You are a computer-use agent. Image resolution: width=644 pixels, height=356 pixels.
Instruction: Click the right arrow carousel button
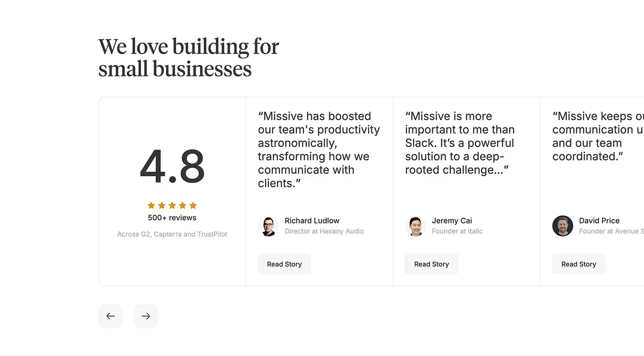pos(146,316)
